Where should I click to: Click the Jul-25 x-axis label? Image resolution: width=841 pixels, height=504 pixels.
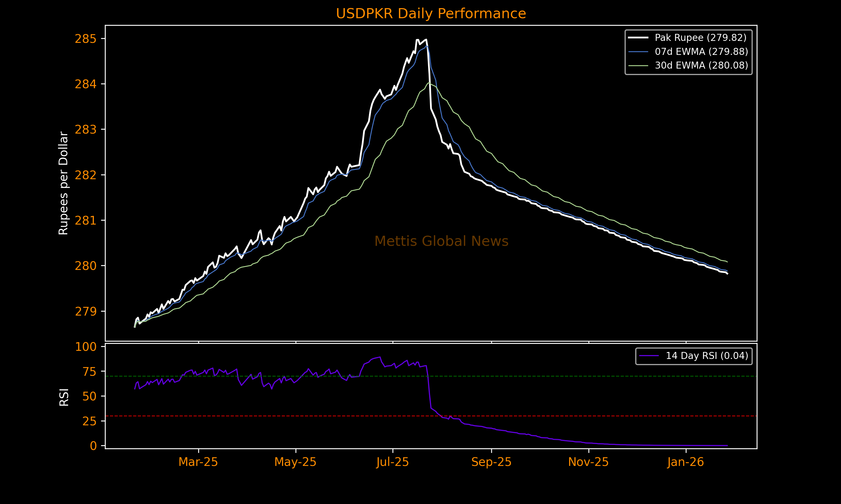click(393, 462)
